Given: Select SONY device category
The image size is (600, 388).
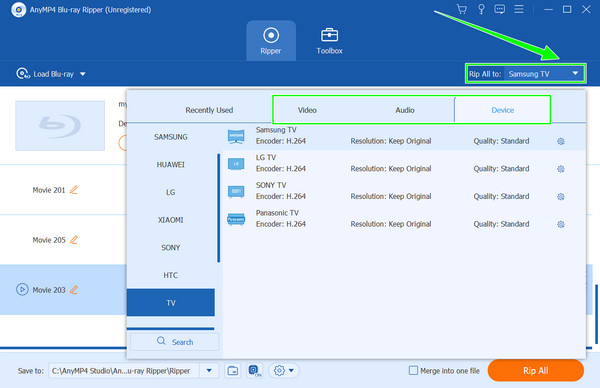Looking at the screenshot, I should point(171,248).
